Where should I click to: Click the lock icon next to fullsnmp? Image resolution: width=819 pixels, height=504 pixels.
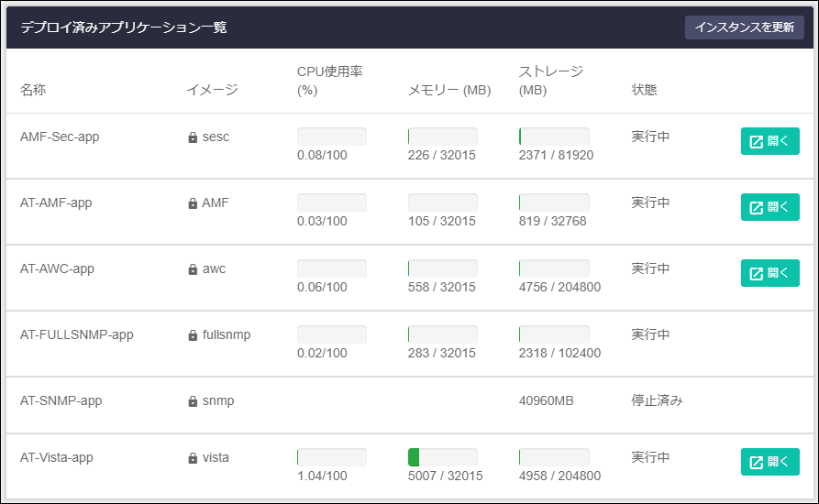193,335
